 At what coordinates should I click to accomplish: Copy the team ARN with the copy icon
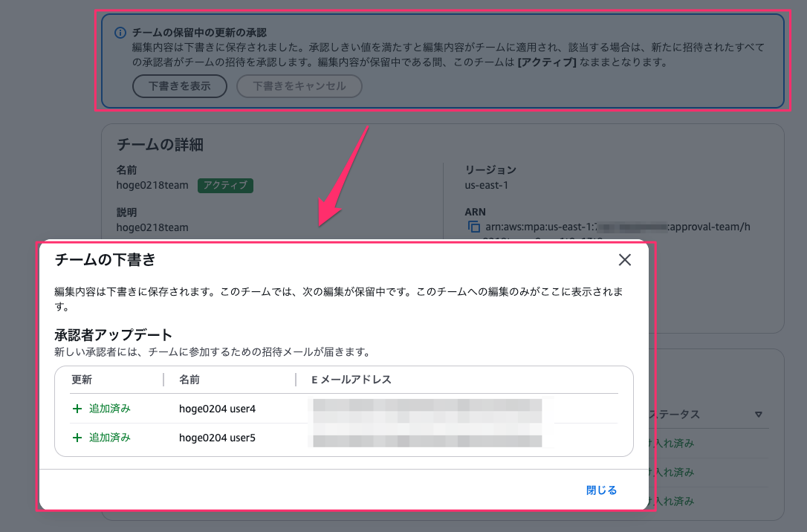(x=473, y=227)
